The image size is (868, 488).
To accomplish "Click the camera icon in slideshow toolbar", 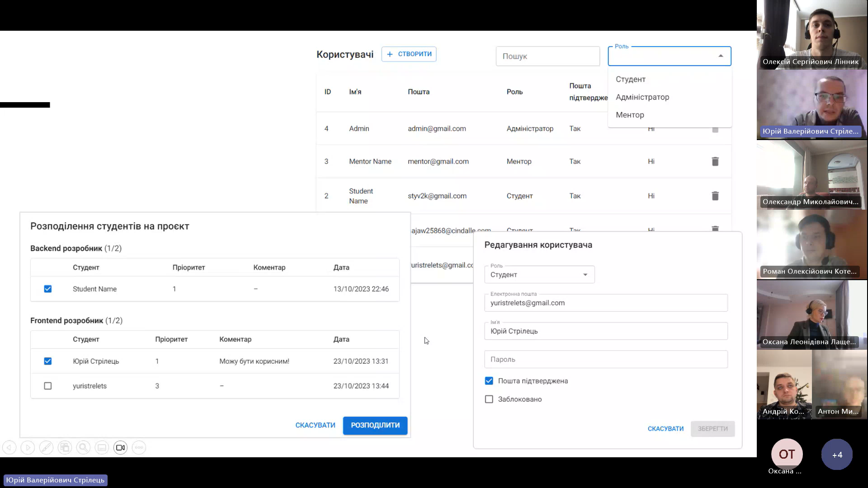I will point(120,448).
